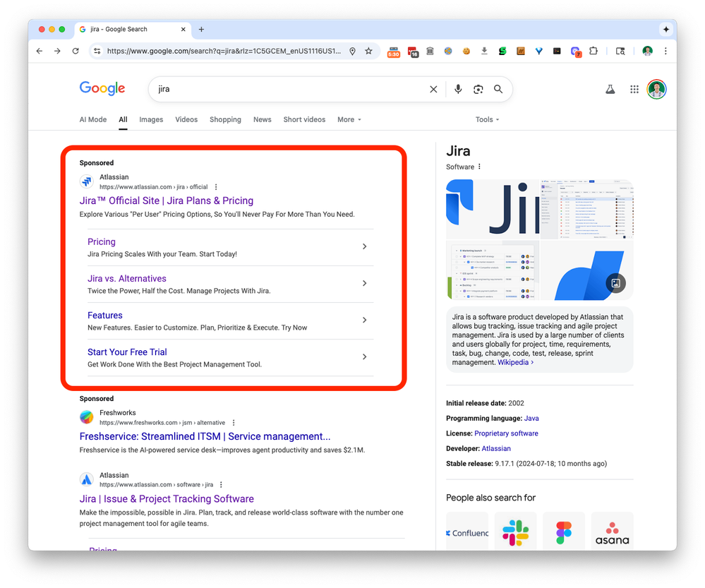Switch to News tab

click(x=262, y=120)
